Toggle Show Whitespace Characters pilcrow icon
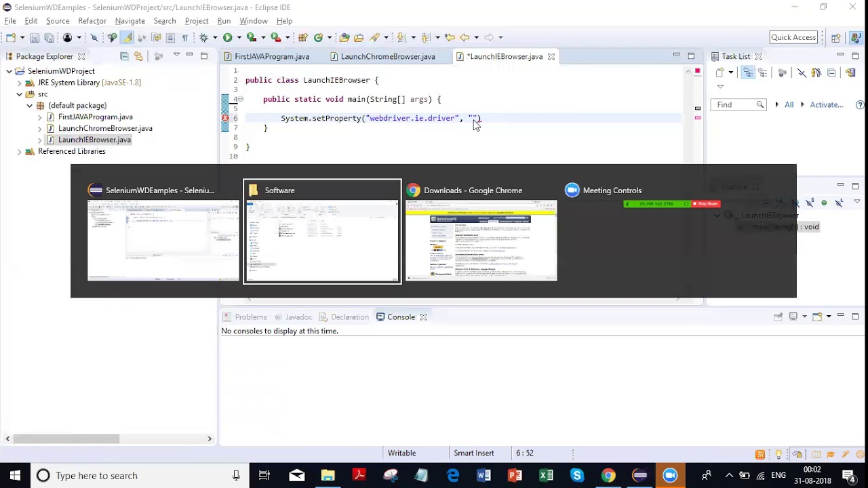 184,37
